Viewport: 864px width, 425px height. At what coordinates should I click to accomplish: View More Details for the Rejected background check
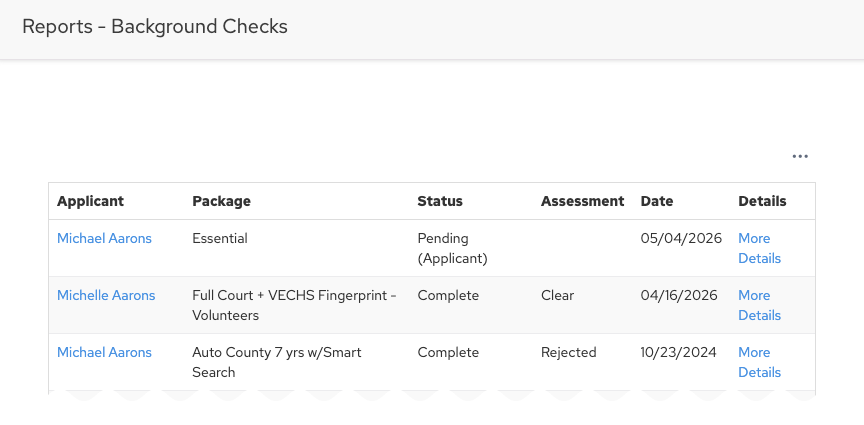[x=759, y=362]
